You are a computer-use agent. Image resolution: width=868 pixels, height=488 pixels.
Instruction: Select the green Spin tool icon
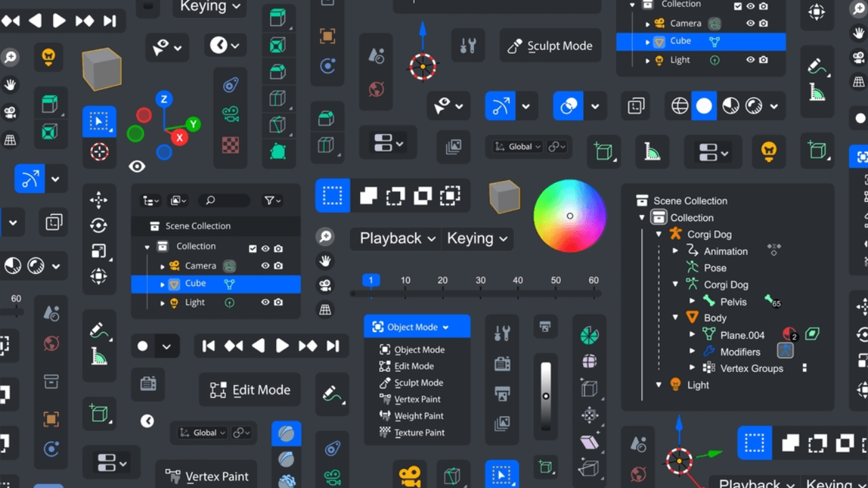click(x=589, y=335)
